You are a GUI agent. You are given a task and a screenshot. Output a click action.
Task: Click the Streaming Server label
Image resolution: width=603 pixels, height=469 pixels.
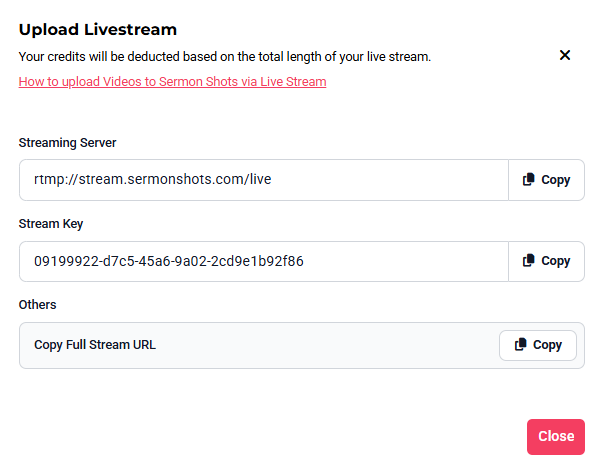67,143
